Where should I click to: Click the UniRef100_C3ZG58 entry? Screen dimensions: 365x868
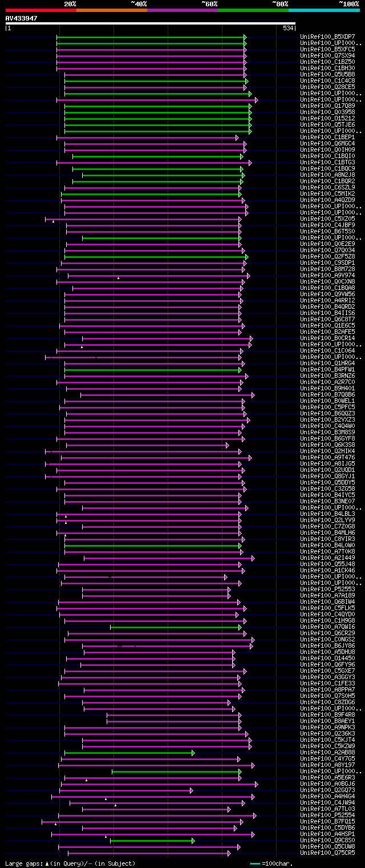tap(327, 489)
